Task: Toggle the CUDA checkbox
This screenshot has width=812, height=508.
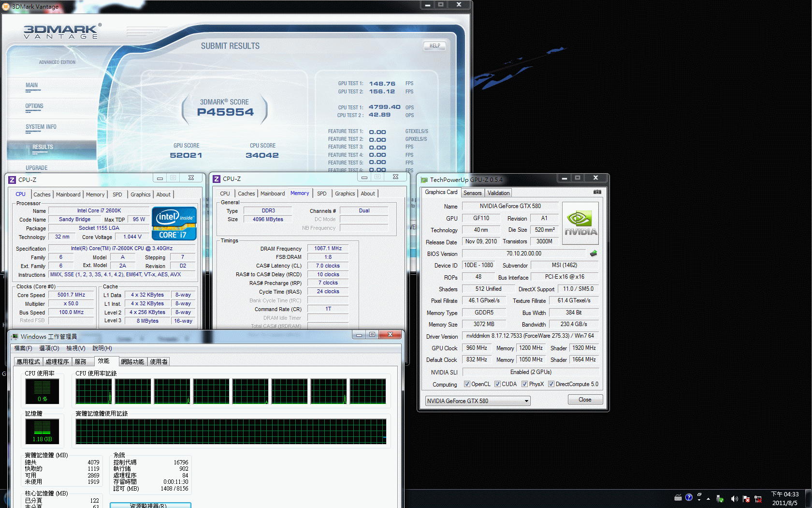Action: (497, 384)
